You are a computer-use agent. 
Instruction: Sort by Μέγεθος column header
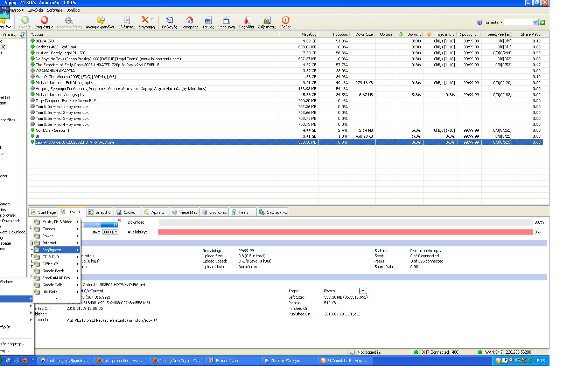coord(299,34)
